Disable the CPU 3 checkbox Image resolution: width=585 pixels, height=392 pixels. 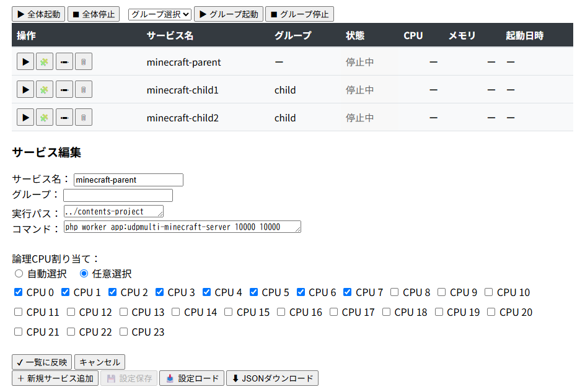coord(159,292)
